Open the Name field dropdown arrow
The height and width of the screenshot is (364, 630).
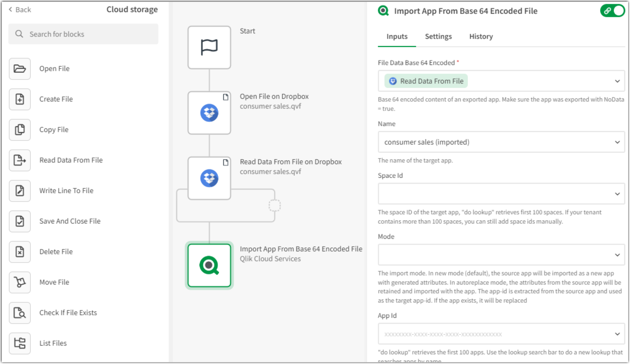pos(617,142)
